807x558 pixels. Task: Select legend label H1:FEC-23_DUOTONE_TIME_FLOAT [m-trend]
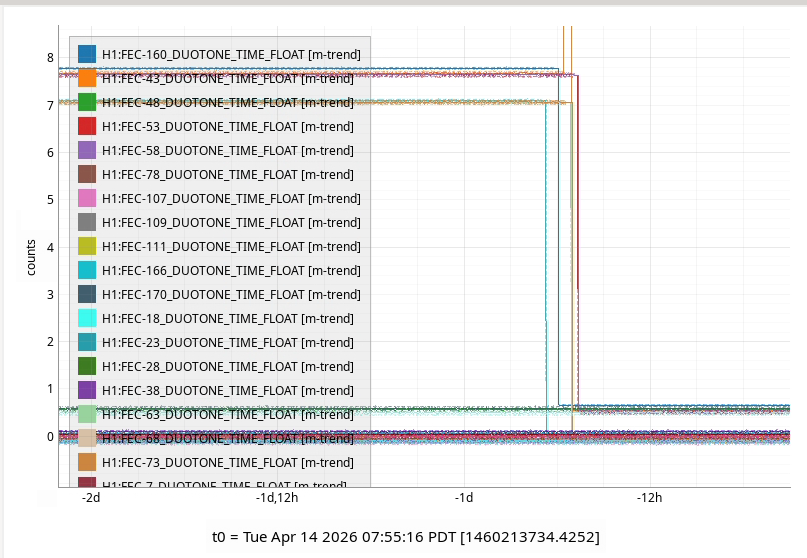tap(228, 343)
